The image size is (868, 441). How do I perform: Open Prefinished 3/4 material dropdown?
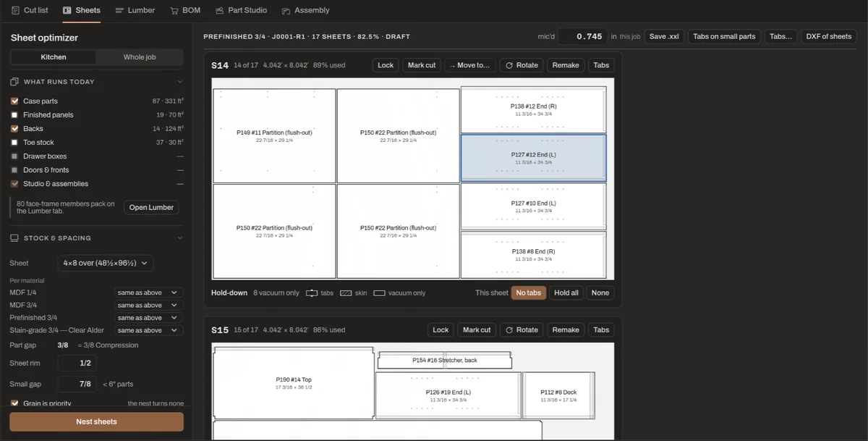148,318
